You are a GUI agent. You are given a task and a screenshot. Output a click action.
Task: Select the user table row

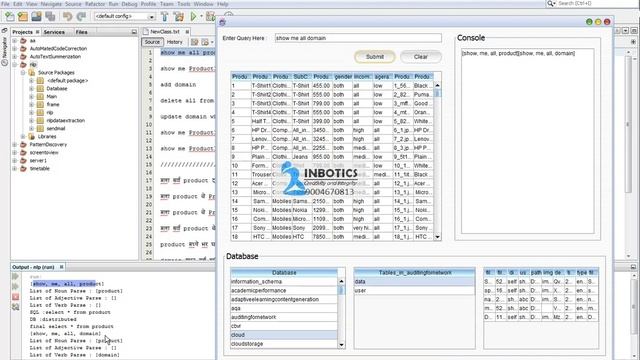pyautogui.click(x=414, y=291)
